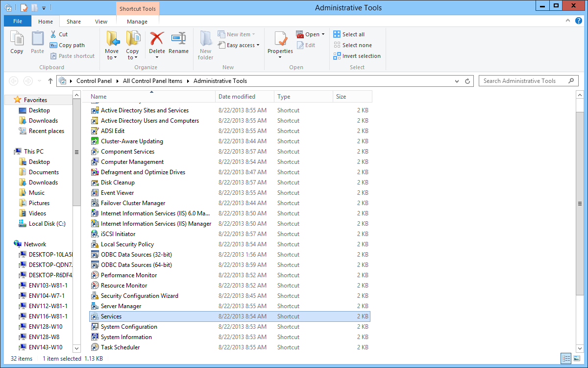Select the iSCSI Initiator icon
The height and width of the screenshot is (368, 588).
click(x=95, y=234)
